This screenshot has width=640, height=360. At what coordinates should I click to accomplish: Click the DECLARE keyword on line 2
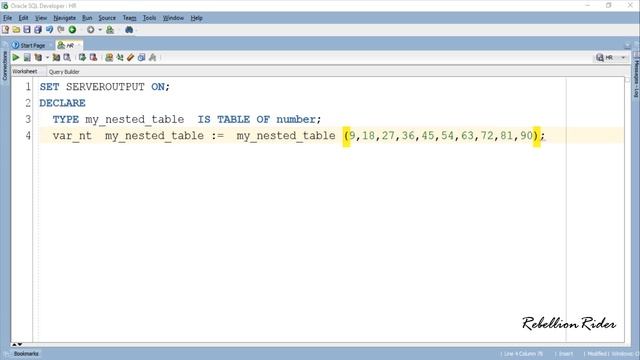[x=62, y=103]
